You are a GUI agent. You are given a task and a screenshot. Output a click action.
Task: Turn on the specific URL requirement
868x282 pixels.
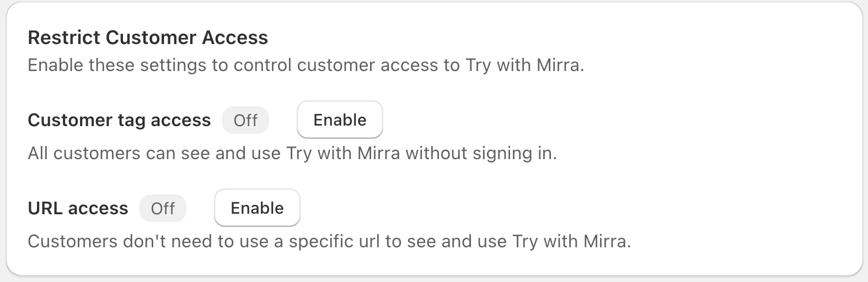point(257,208)
